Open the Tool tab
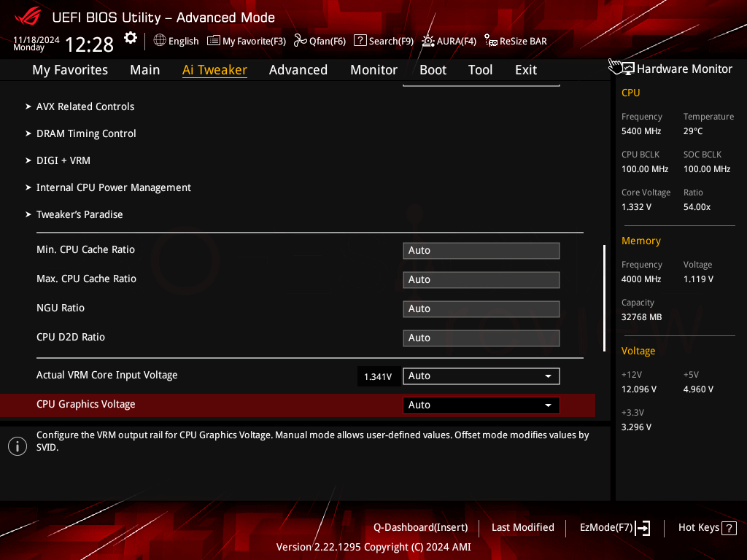The height and width of the screenshot is (560, 747). (x=480, y=70)
